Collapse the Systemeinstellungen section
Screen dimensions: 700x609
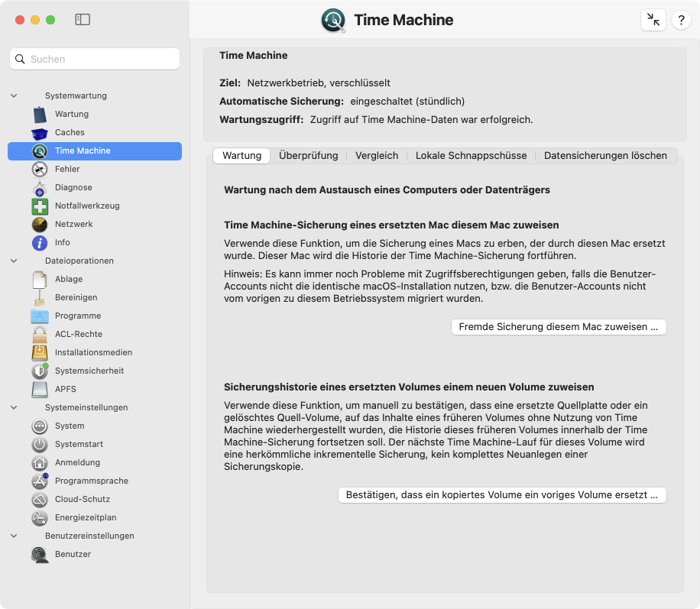tap(14, 407)
